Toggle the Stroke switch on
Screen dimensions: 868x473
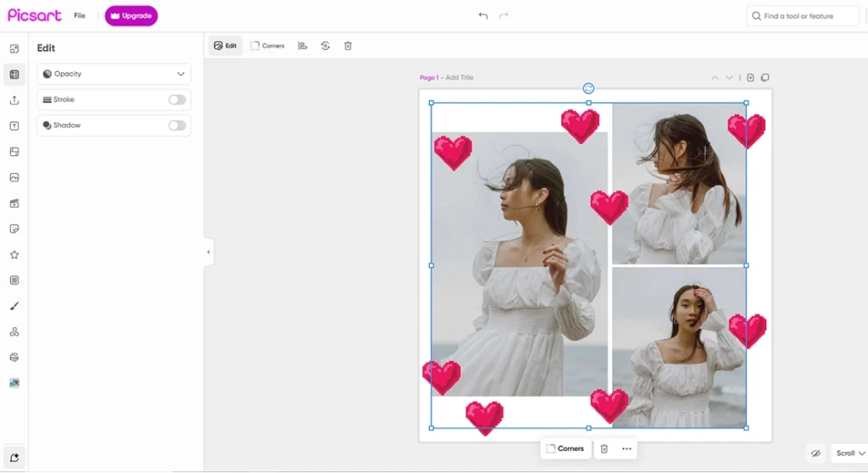pos(177,100)
